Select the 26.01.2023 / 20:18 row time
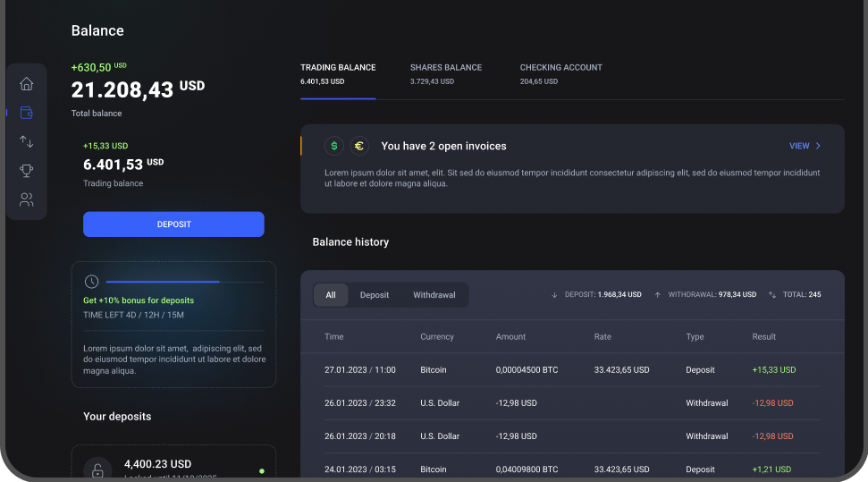The image size is (868, 482). coord(360,436)
